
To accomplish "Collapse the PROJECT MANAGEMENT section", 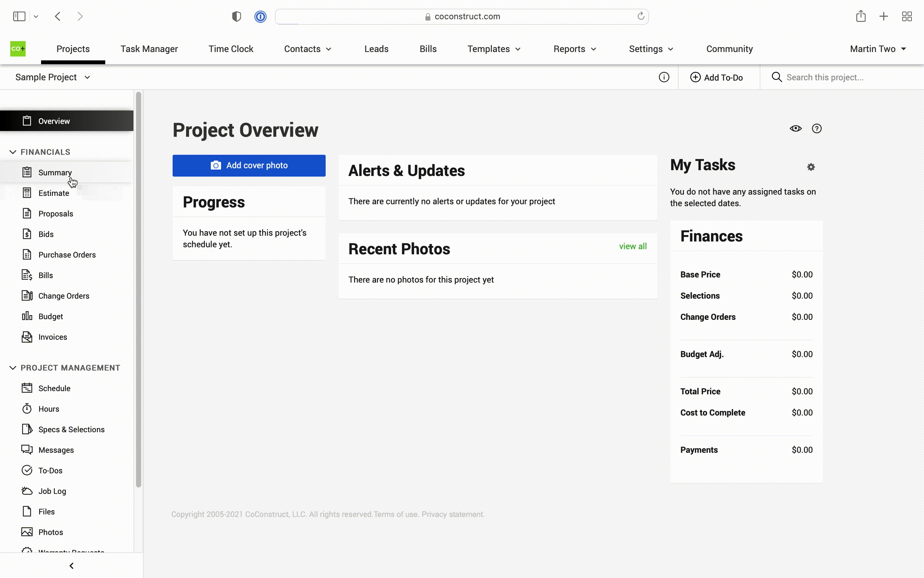I will [x=13, y=367].
